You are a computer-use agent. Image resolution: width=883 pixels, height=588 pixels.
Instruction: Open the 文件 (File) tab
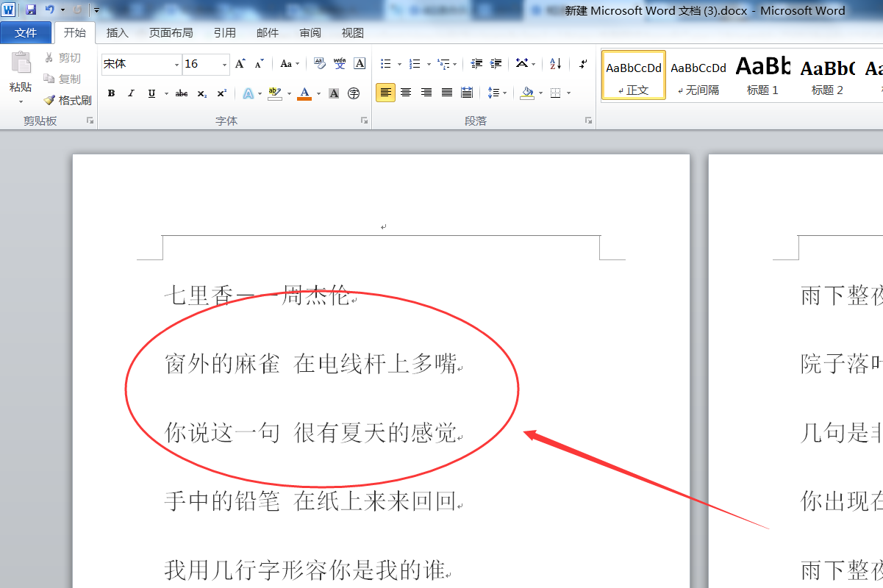[x=26, y=33]
